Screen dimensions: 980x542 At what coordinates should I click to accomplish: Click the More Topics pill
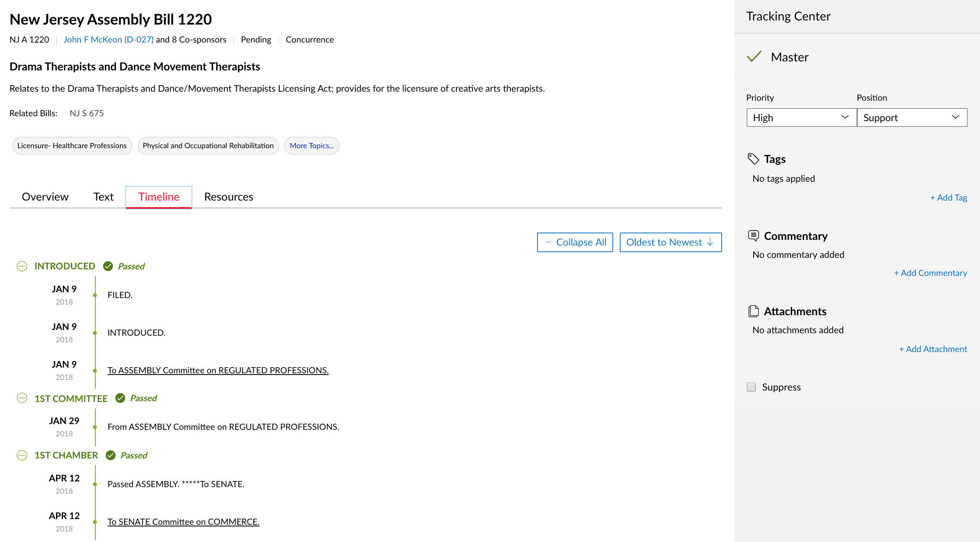pyautogui.click(x=312, y=146)
